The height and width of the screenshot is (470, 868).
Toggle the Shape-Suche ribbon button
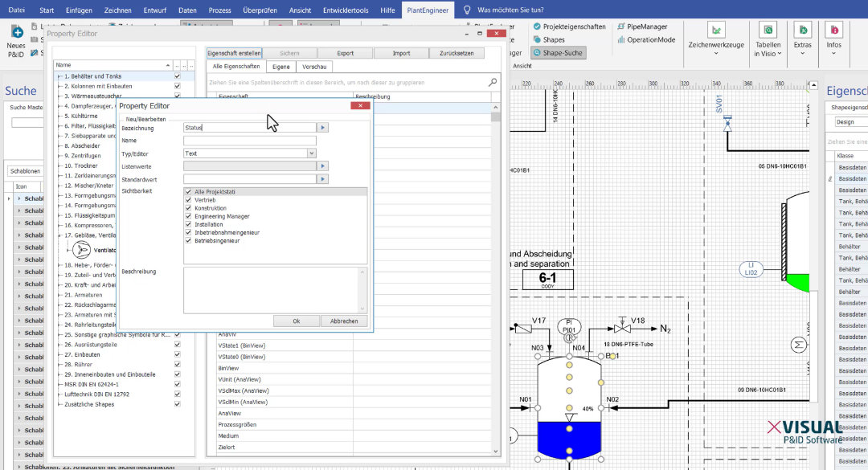click(558, 52)
